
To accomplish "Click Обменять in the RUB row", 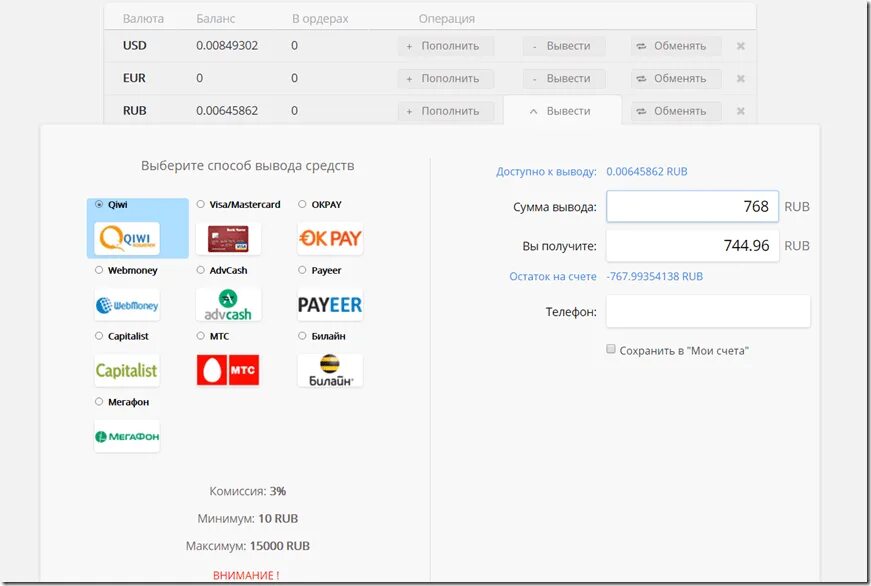I will click(675, 111).
